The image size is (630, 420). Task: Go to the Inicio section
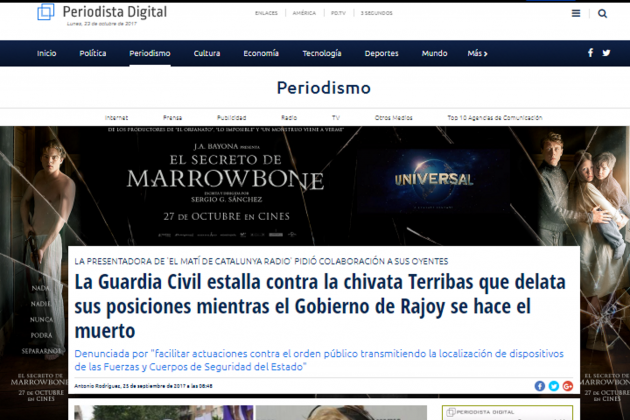point(47,53)
